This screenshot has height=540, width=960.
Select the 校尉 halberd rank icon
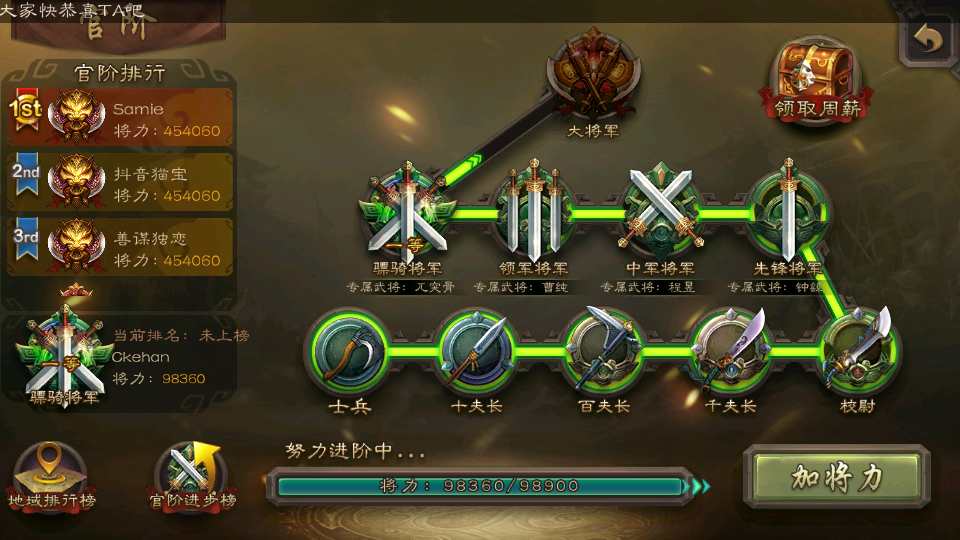click(x=858, y=351)
